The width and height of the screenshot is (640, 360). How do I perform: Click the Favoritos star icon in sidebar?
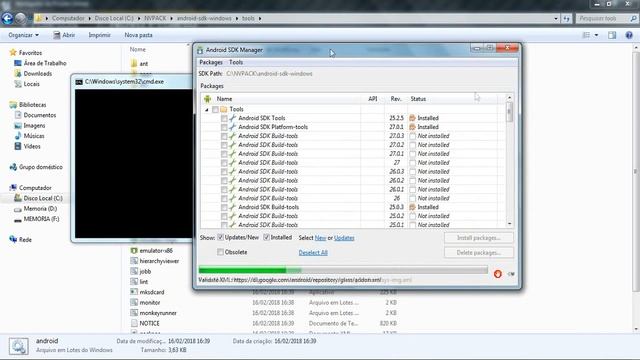tap(13, 53)
